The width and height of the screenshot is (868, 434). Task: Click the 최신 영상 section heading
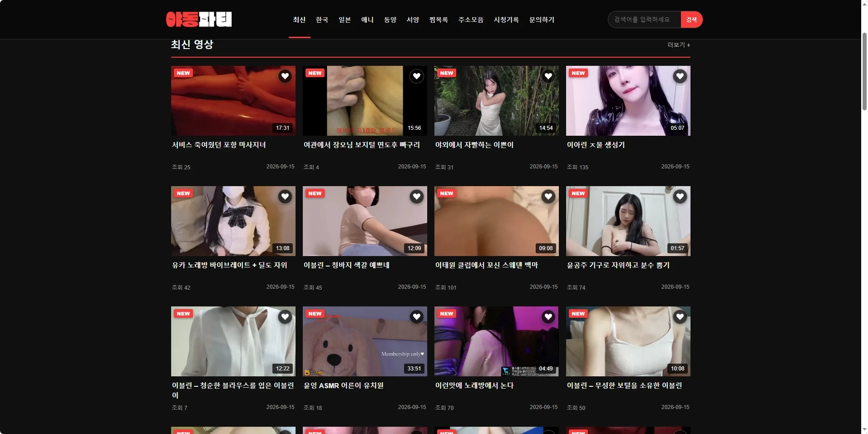(192, 44)
